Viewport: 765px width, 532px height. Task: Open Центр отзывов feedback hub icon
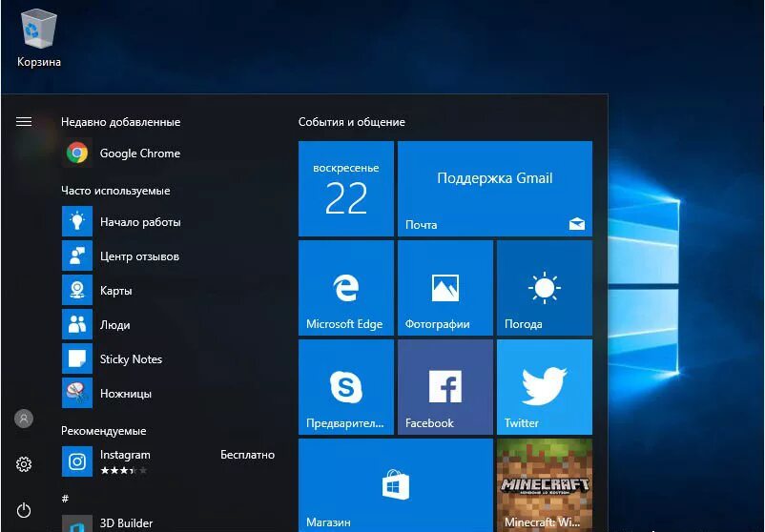pyautogui.click(x=77, y=256)
